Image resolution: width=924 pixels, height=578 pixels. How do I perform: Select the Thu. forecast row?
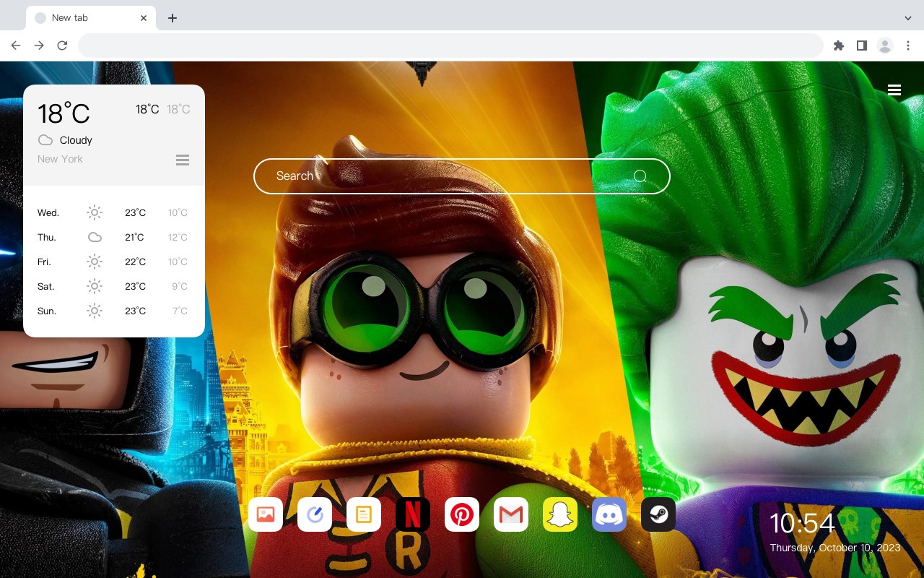114,237
